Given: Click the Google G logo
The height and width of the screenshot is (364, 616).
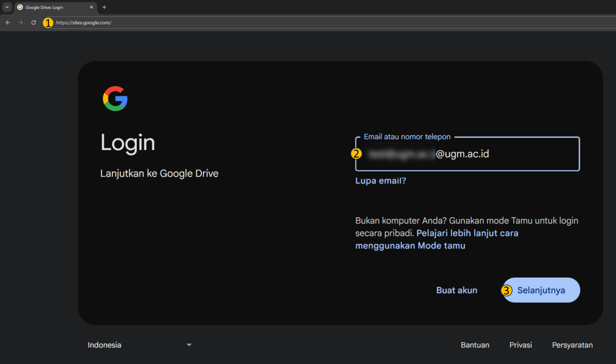Looking at the screenshot, I should pos(115,99).
